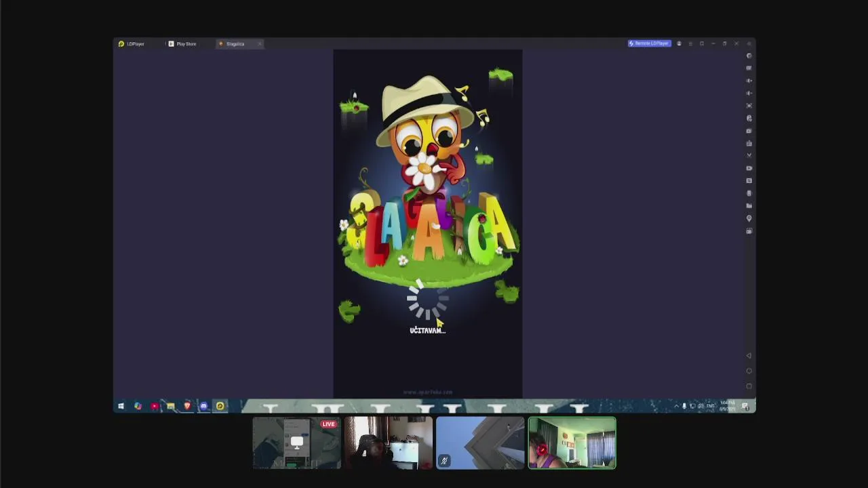Click the Slagalica logo letters
This screenshot has height=488, width=868.
pyautogui.click(x=431, y=229)
